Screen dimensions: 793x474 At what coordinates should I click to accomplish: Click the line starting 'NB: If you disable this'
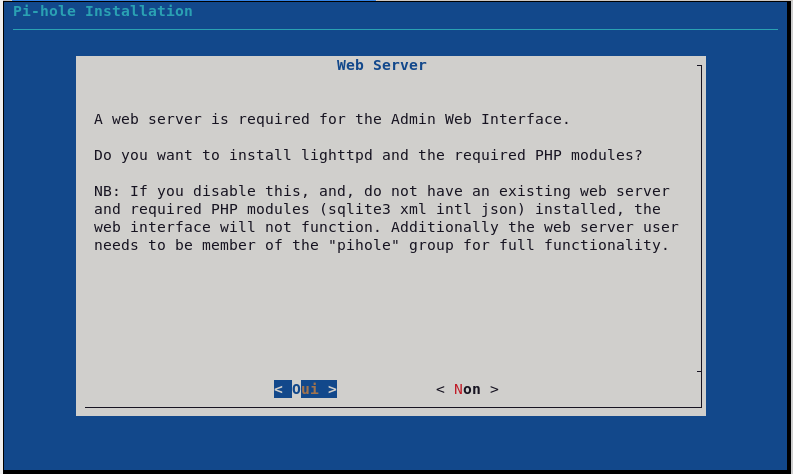pos(381,191)
